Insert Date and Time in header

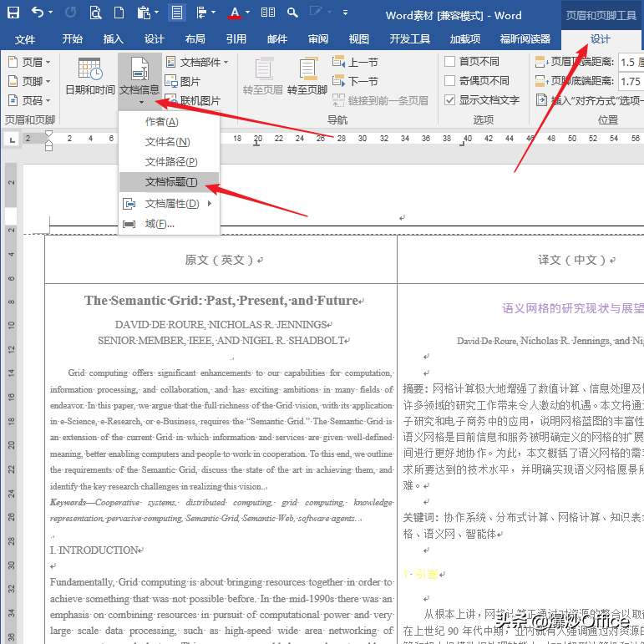coord(90,76)
